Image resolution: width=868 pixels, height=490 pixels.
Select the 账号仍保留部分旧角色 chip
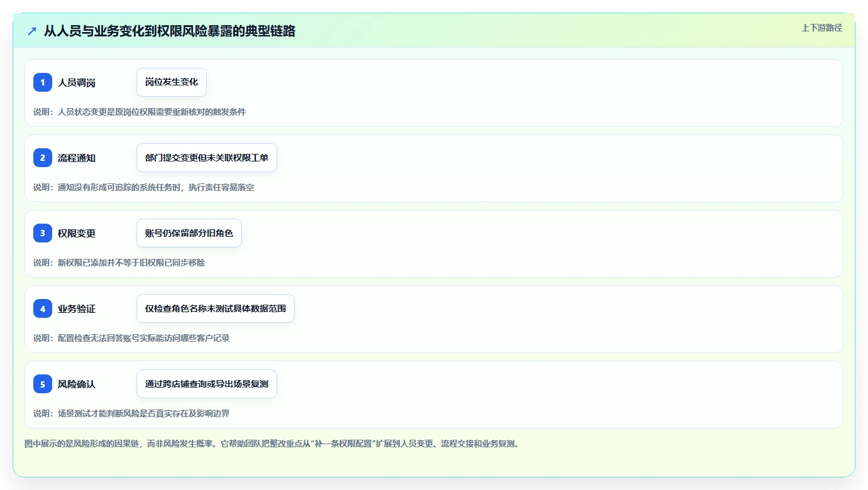click(x=189, y=233)
